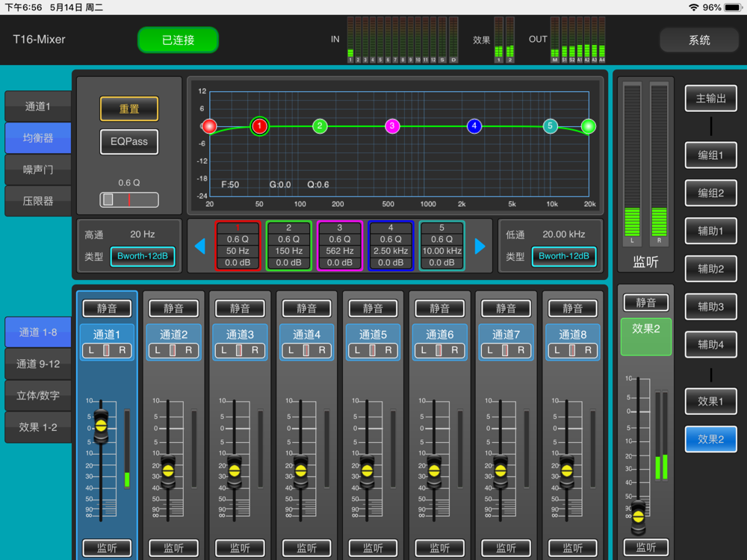The image size is (747, 560).
Task: Click the red high-pass node at graph start
Action: click(x=209, y=126)
